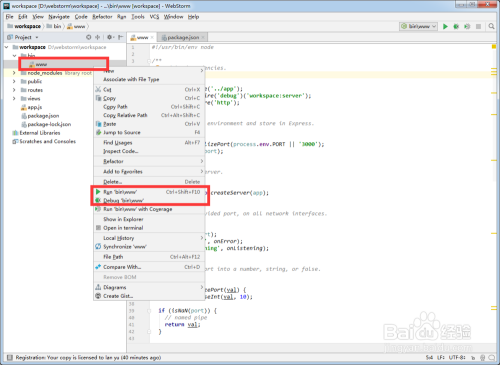Choose Run 'bin/www' with Coverage
Image resolution: width=500 pixels, height=365 pixels.
pyautogui.click(x=149, y=209)
